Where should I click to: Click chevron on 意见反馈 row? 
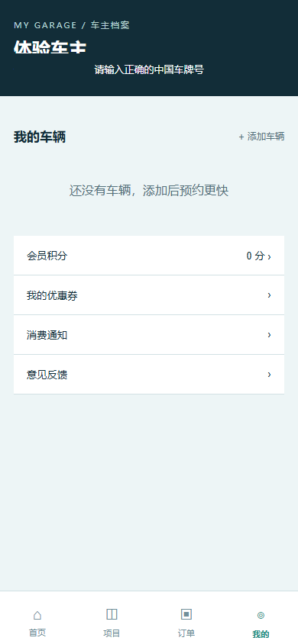(269, 374)
